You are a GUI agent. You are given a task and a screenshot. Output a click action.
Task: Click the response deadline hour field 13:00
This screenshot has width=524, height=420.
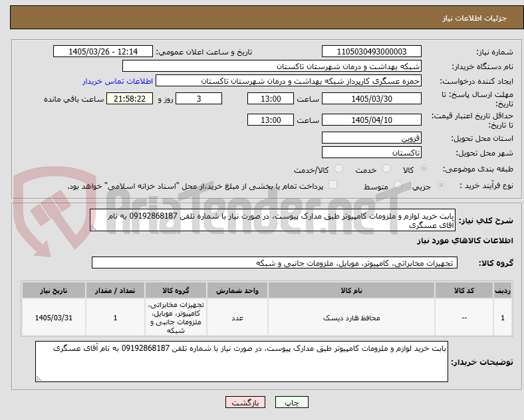[x=271, y=98]
